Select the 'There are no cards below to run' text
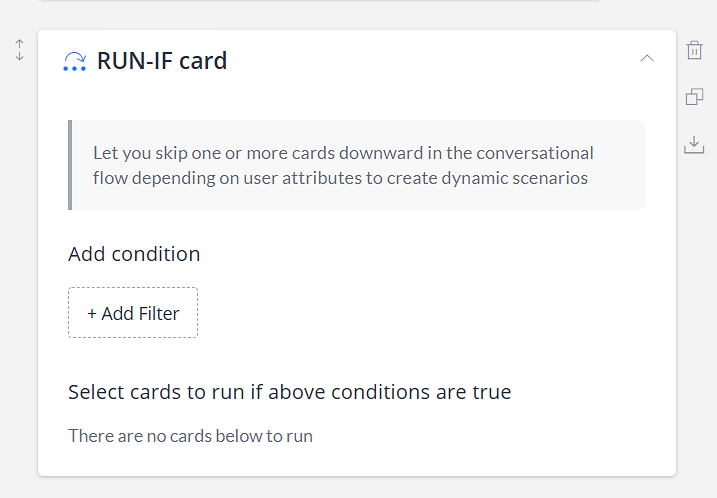 tap(190, 436)
